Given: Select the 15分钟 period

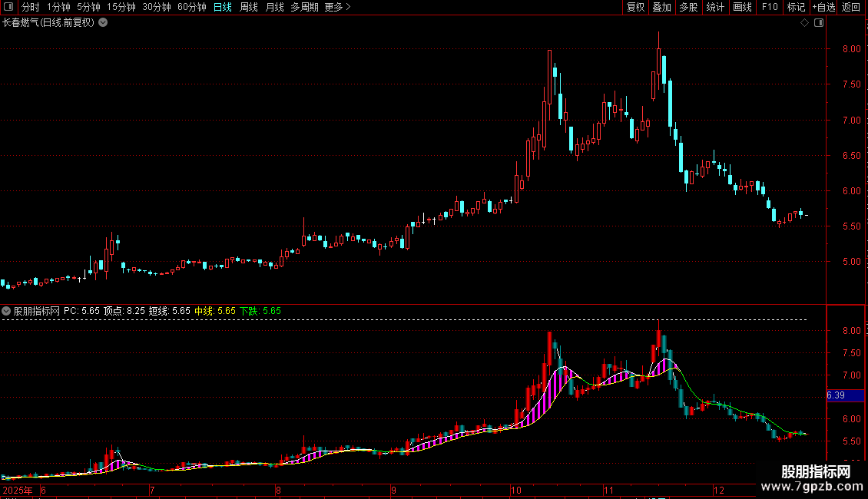Looking at the screenshot, I should coord(121,7).
